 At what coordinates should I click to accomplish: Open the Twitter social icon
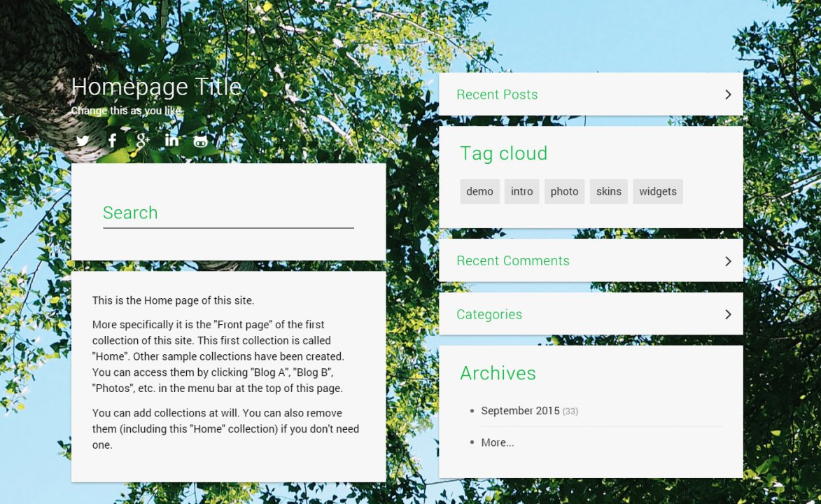tap(83, 141)
